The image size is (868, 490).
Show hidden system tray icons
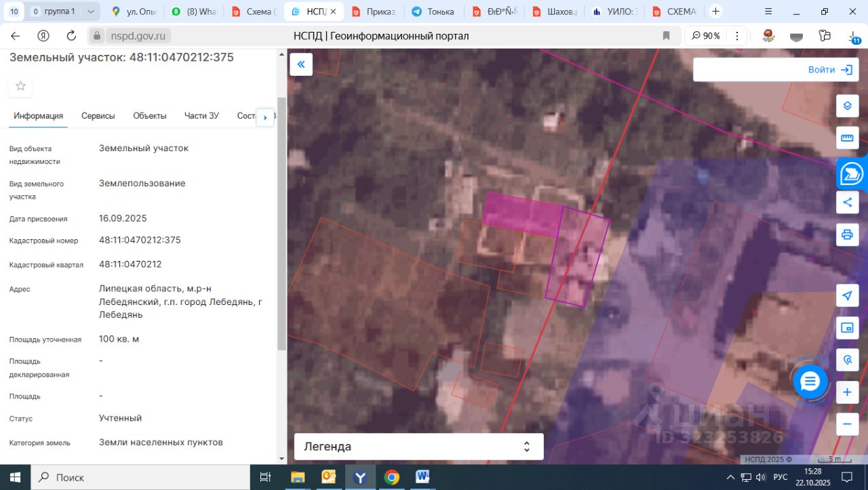731,477
